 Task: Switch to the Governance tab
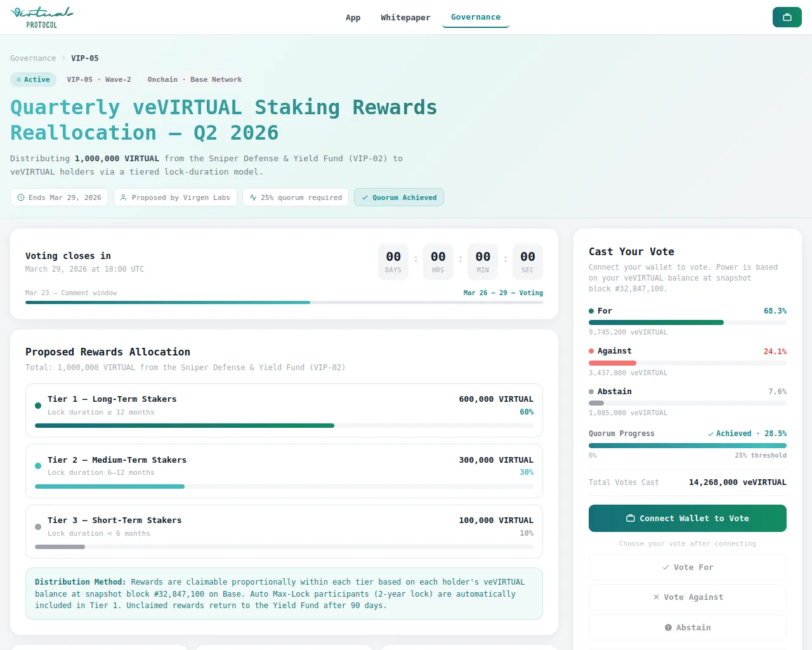[475, 17]
